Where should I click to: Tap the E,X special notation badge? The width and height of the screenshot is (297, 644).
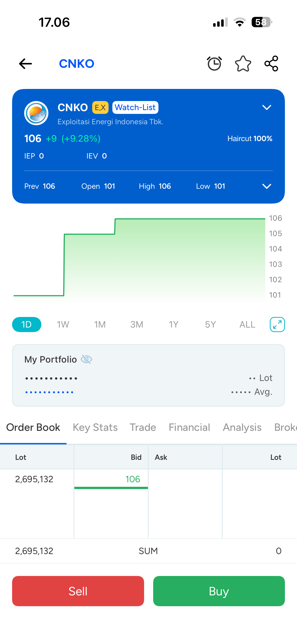click(x=100, y=108)
